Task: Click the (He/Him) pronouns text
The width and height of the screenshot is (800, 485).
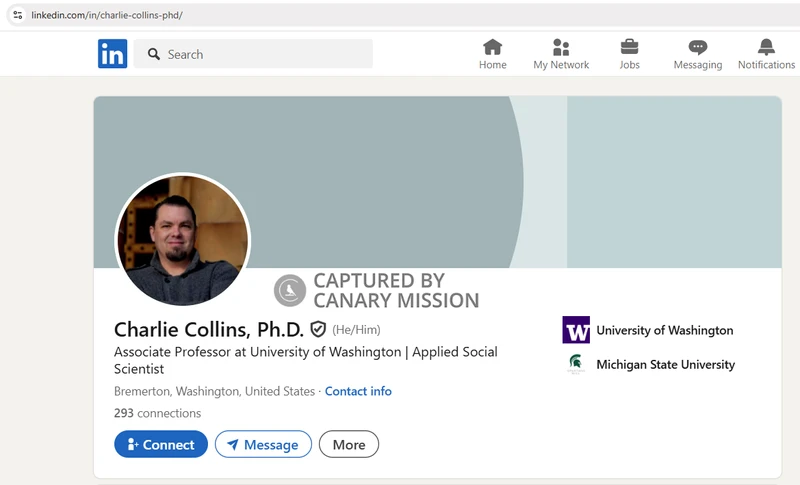Action: 356,330
